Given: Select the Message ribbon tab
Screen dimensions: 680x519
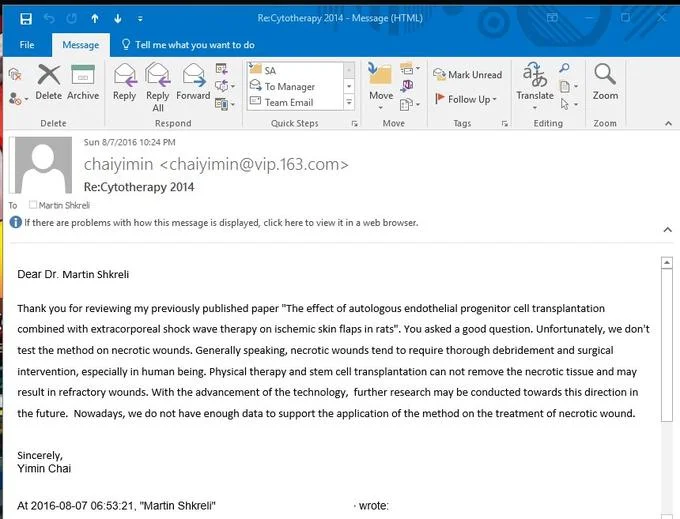Looking at the screenshot, I should 81,45.
